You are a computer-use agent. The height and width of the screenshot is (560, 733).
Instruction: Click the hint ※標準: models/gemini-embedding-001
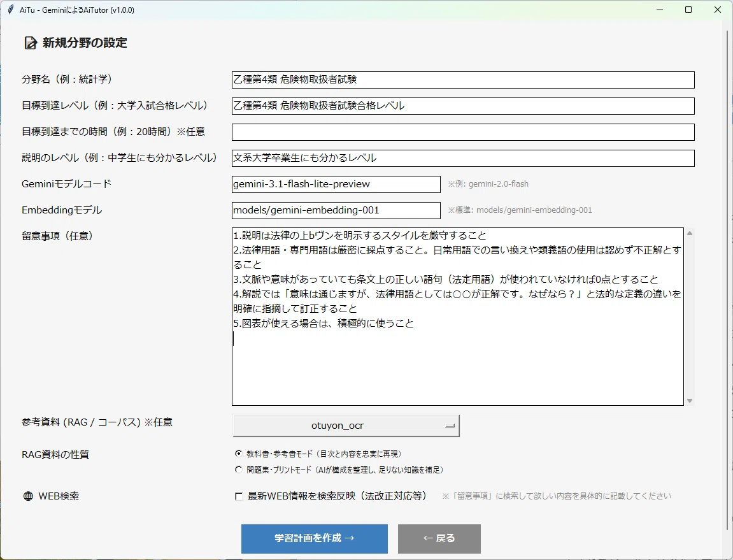pos(520,210)
